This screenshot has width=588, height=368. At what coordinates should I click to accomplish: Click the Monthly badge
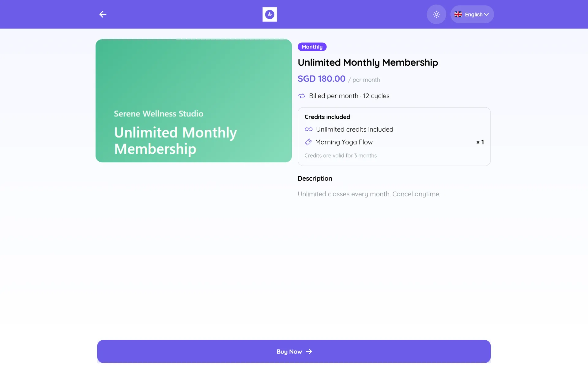pos(312,47)
